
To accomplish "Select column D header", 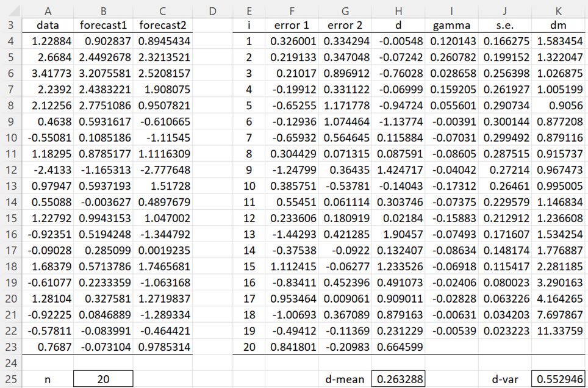I will (212, 11).
